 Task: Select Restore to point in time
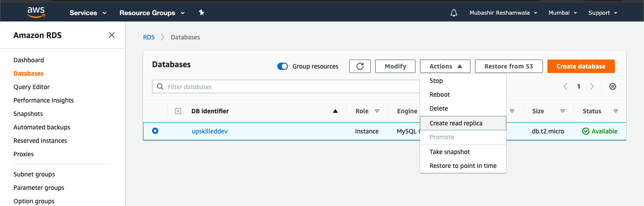(463, 166)
